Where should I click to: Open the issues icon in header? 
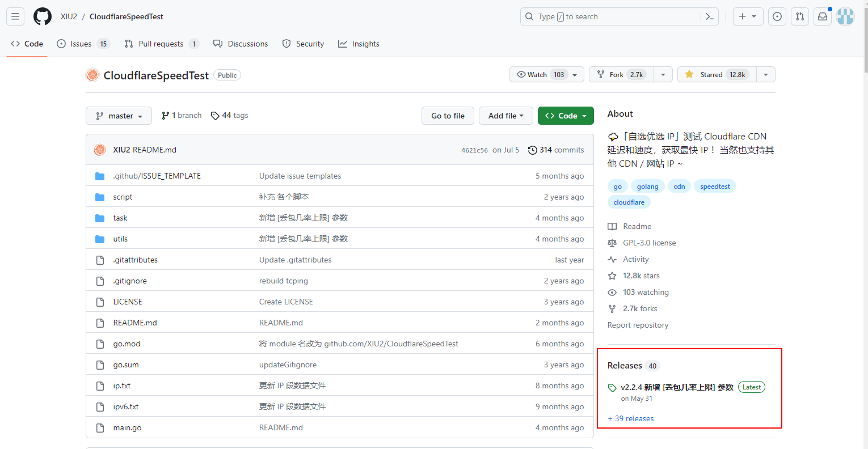pos(777,16)
